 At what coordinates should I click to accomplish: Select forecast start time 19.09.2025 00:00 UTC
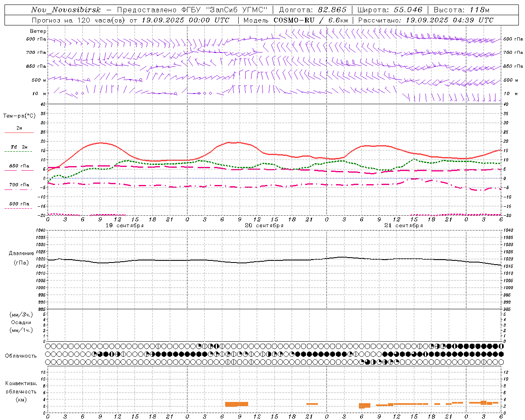[x=185, y=20]
